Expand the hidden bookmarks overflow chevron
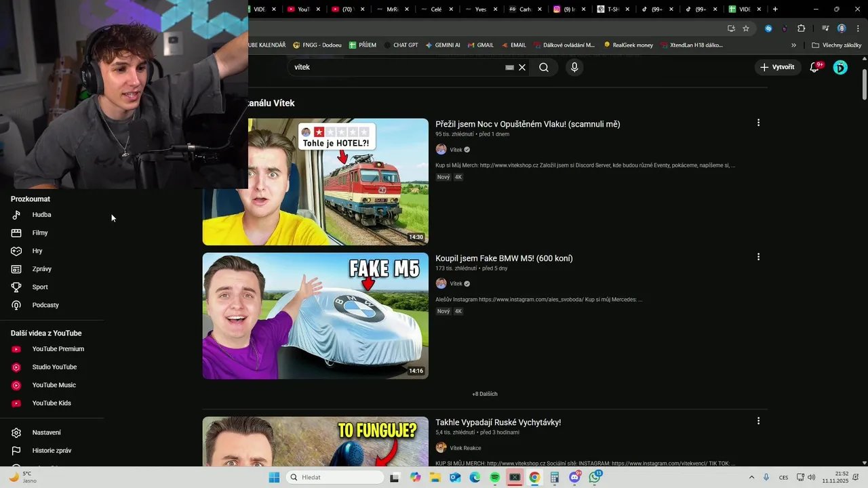 click(793, 45)
